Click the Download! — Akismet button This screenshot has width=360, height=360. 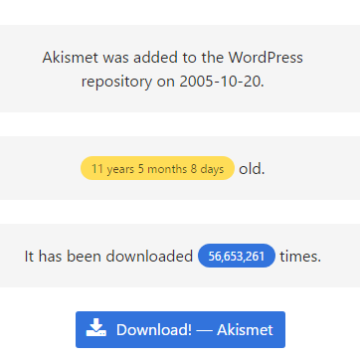pyautogui.click(x=180, y=330)
